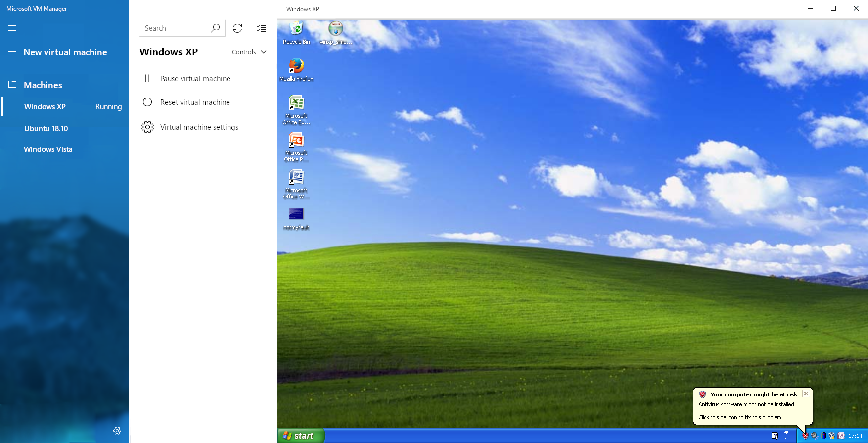Click the Running status text
The image size is (868, 443).
pyautogui.click(x=108, y=107)
